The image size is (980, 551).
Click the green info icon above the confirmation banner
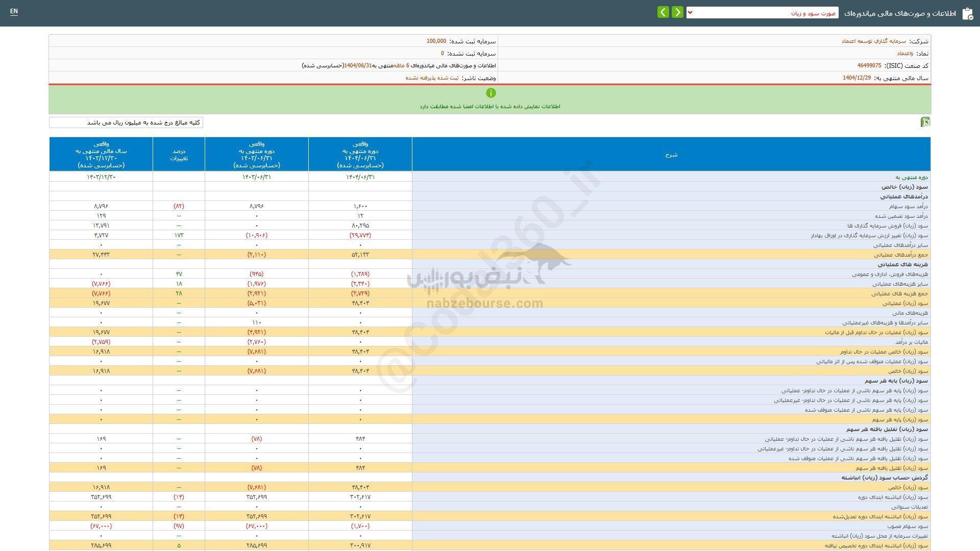pos(491,93)
